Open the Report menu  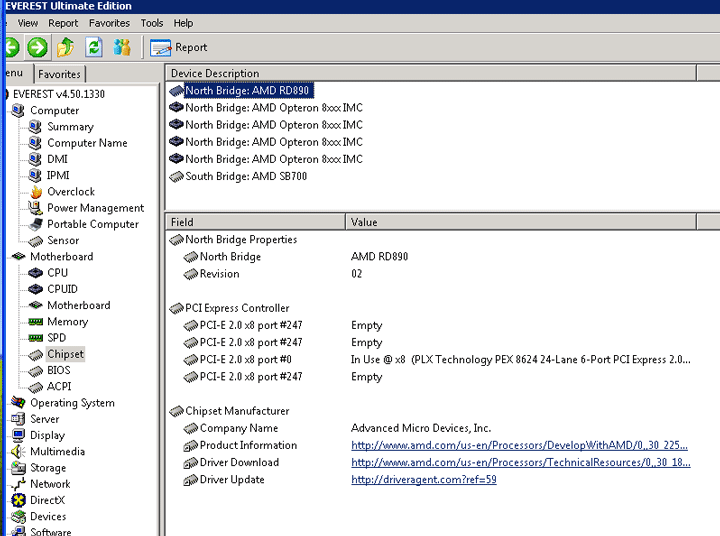click(x=63, y=23)
